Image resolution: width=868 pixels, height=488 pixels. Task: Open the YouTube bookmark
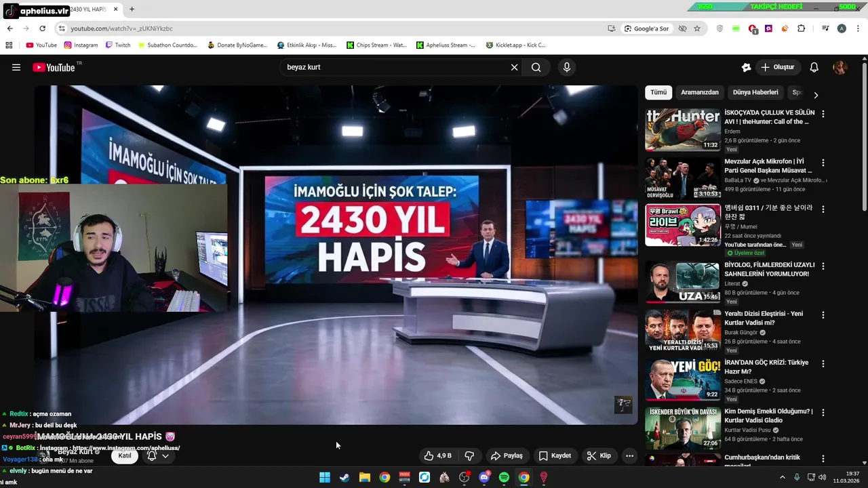[41, 45]
